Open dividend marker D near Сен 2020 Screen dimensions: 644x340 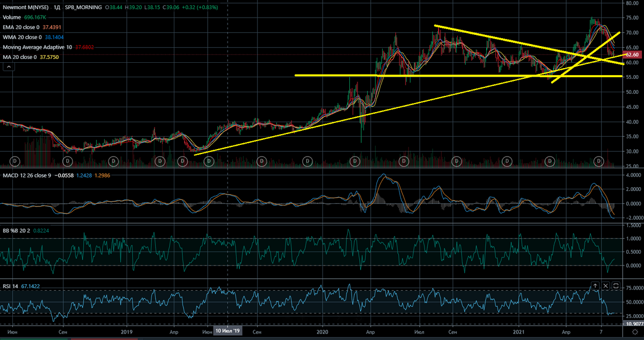coord(456,160)
